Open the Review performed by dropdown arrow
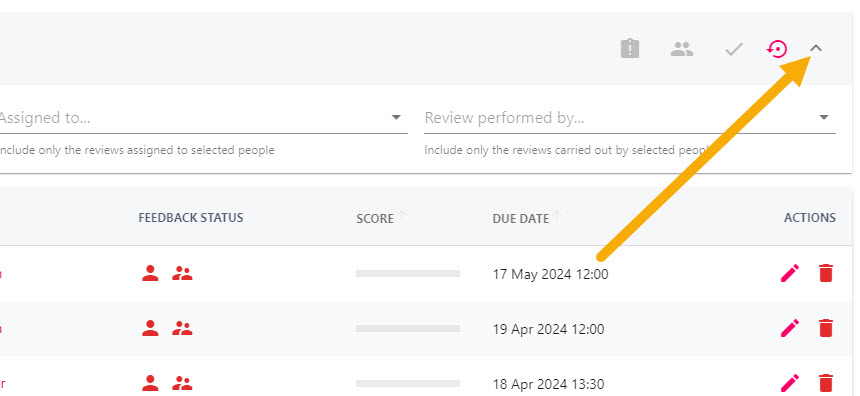 [x=824, y=117]
